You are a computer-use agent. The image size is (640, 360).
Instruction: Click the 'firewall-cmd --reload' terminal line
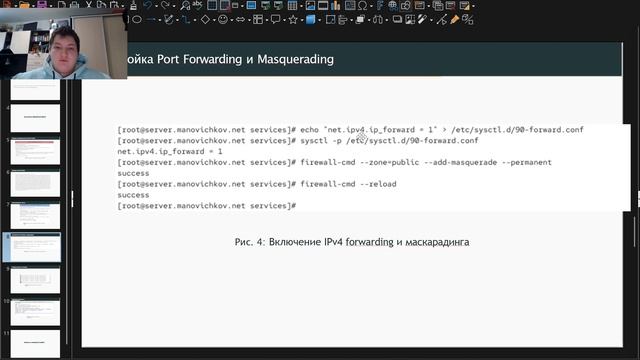257,184
